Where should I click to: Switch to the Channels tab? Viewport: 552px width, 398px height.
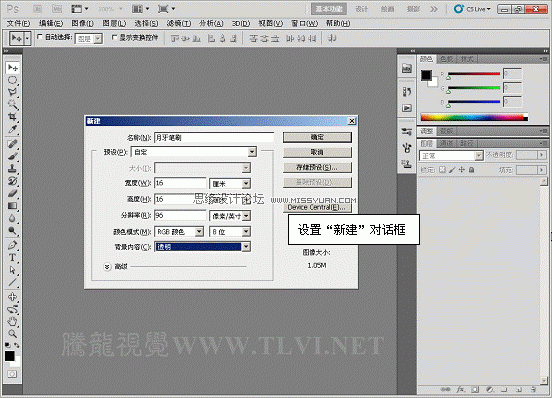tap(446, 143)
